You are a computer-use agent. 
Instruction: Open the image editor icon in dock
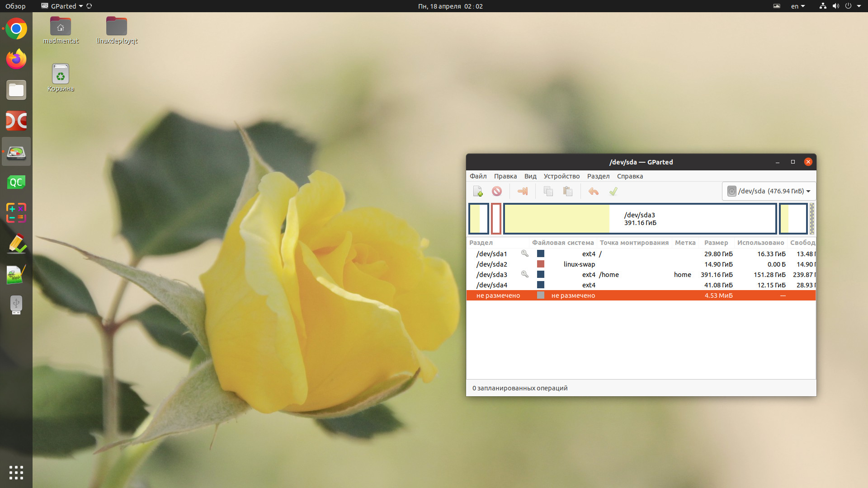pyautogui.click(x=16, y=274)
